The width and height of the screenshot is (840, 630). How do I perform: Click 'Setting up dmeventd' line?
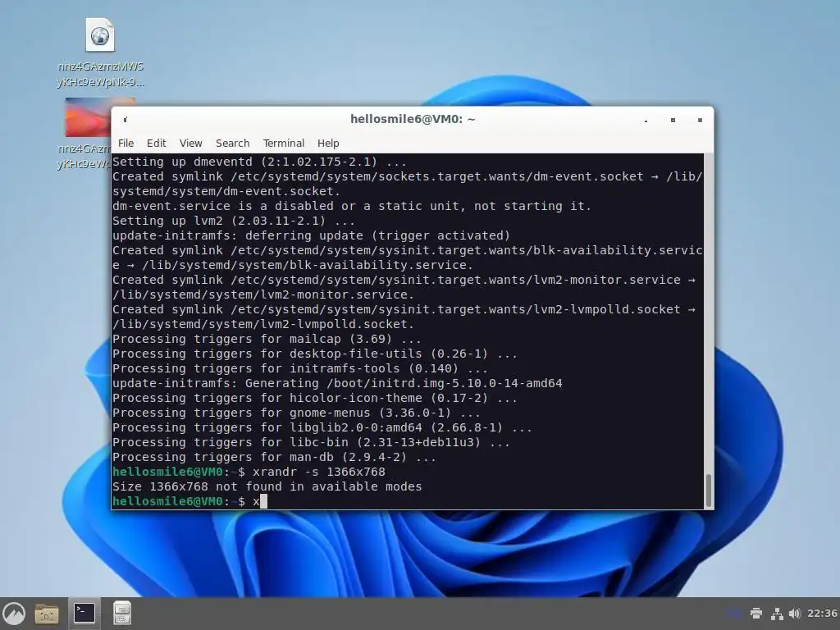[x=259, y=162]
